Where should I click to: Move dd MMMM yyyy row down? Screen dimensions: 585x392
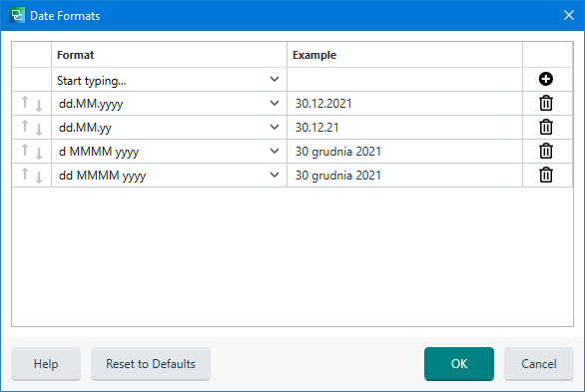(x=39, y=177)
